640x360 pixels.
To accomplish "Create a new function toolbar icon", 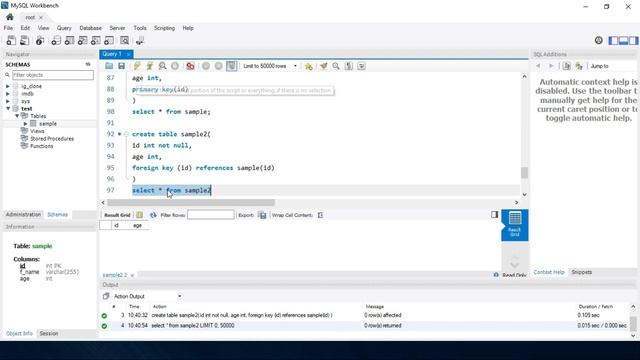I will 109,40.
